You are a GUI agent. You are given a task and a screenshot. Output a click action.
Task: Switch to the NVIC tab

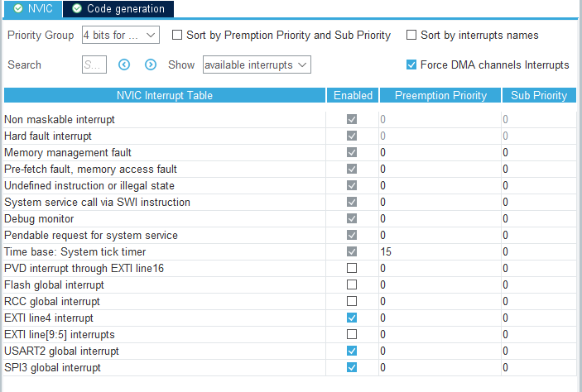point(31,8)
